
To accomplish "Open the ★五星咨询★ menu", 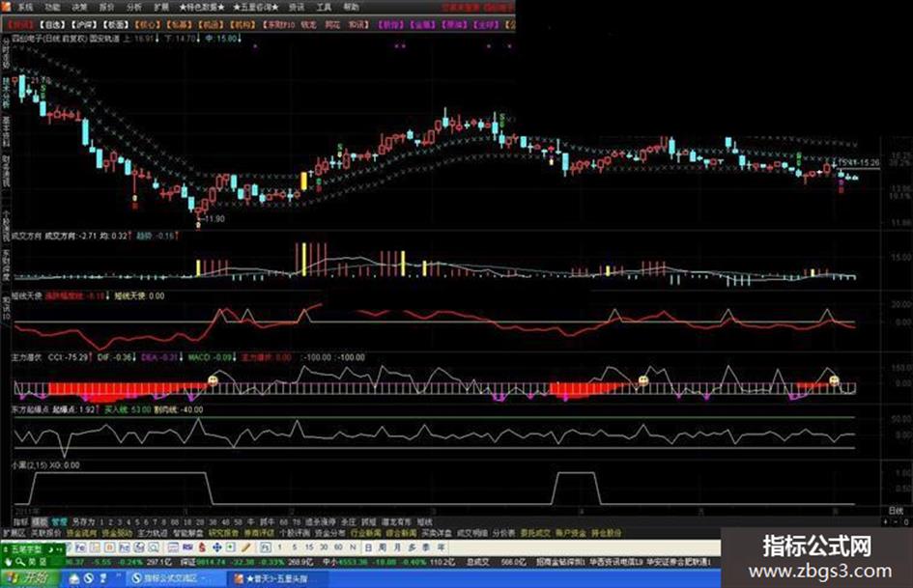I will coord(256,7).
